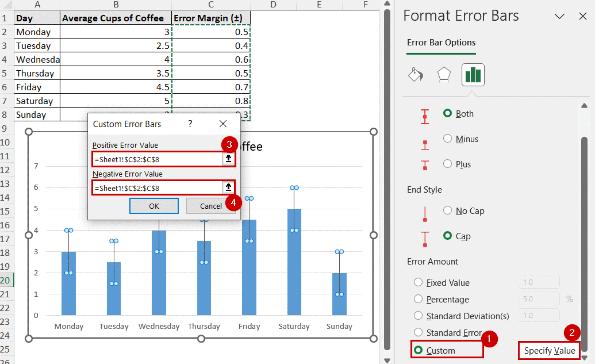Collapse the Negative Error Value range selector
The height and width of the screenshot is (364, 595).
pyautogui.click(x=228, y=188)
